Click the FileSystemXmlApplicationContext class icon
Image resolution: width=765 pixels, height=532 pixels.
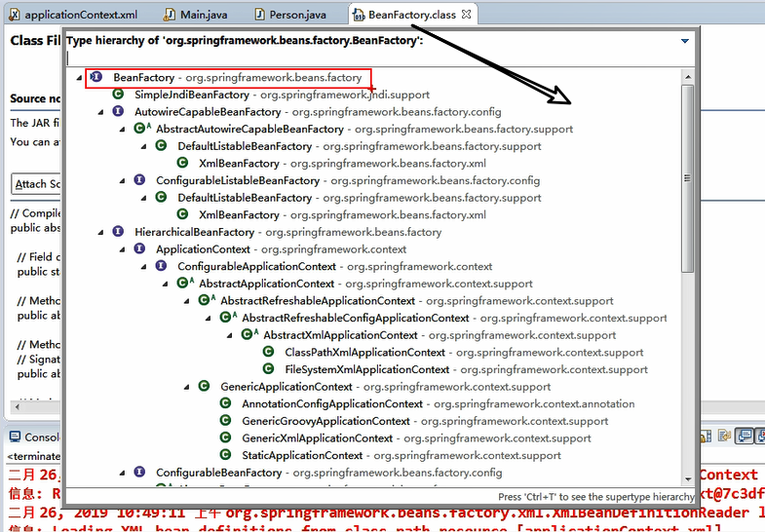pyautogui.click(x=268, y=368)
